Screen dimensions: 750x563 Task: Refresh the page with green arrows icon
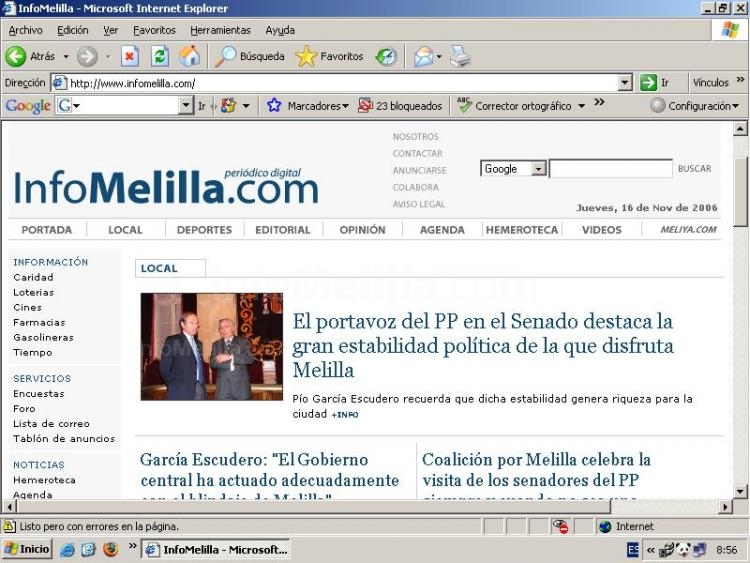coord(160,56)
